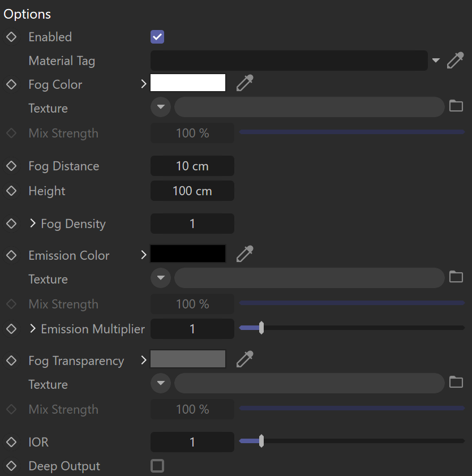This screenshot has width=472, height=476.
Task: Enable the Deep Output checkbox
Action: (157, 466)
